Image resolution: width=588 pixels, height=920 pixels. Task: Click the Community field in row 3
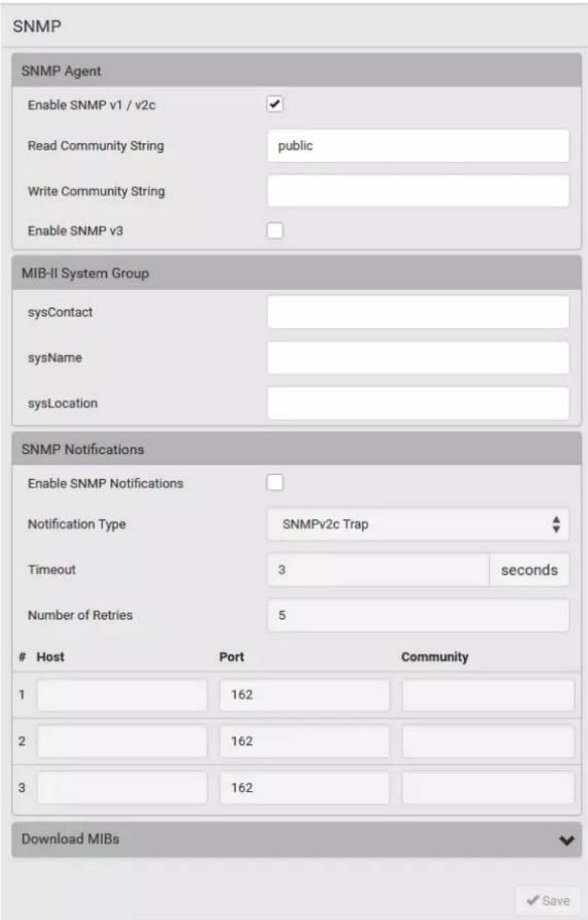coord(487,788)
